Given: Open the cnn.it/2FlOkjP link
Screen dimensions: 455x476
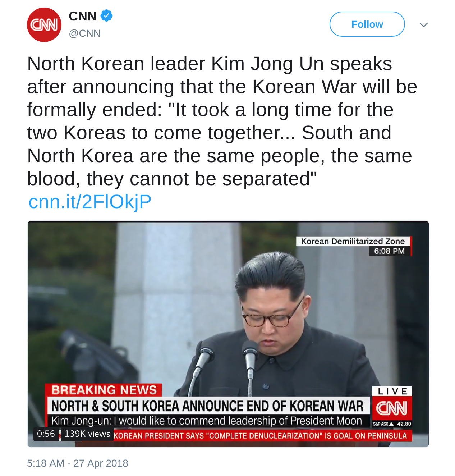Looking at the screenshot, I should [90, 202].
